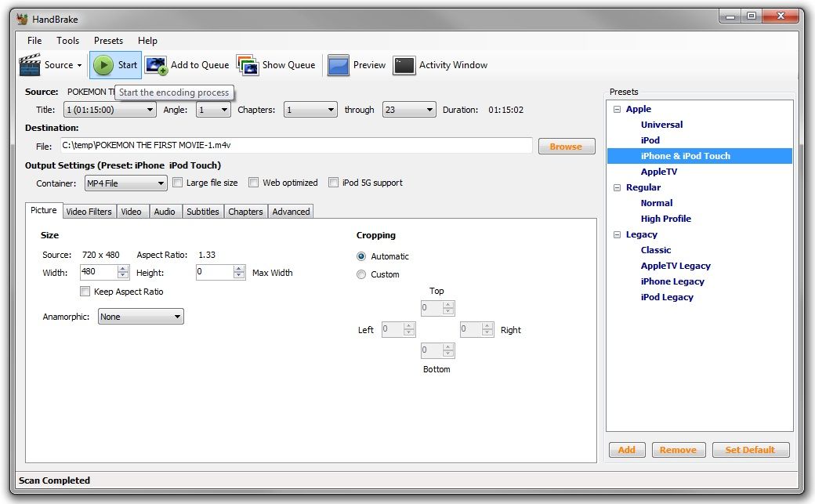Increase the Width value with its stepper
Image resolution: width=815 pixels, height=504 pixels.
click(x=124, y=269)
